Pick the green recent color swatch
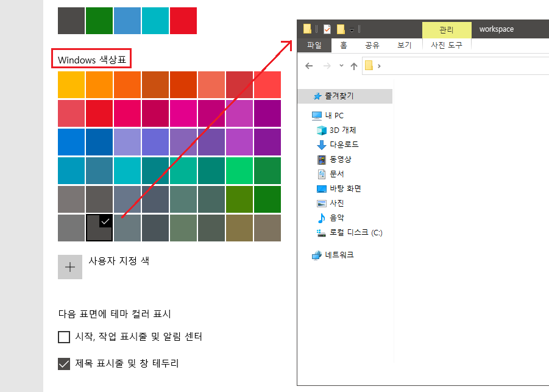The height and width of the screenshot is (392, 549). tap(99, 21)
